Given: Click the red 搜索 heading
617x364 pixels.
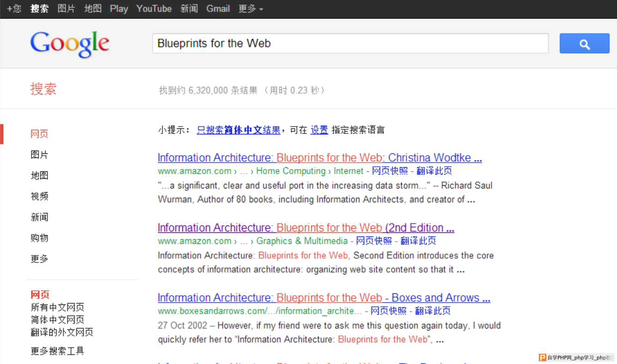Looking at the screenshot, I should (x=43, y=89).
